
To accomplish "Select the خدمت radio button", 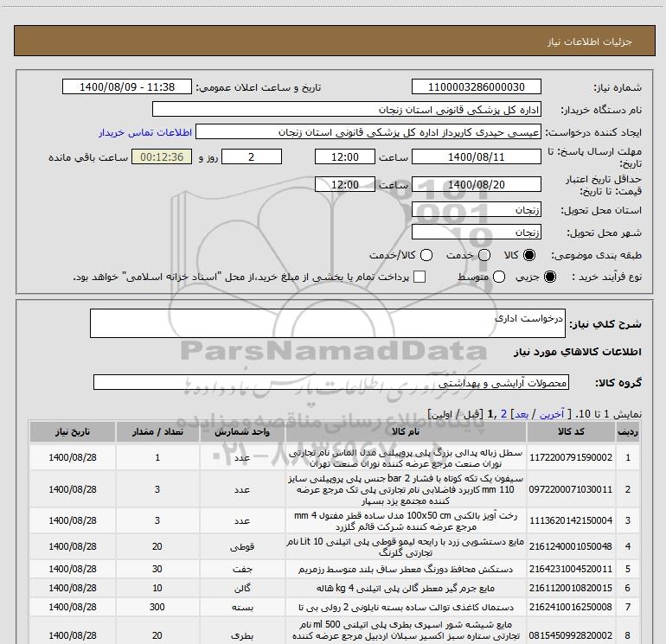I will coord(483,255).
